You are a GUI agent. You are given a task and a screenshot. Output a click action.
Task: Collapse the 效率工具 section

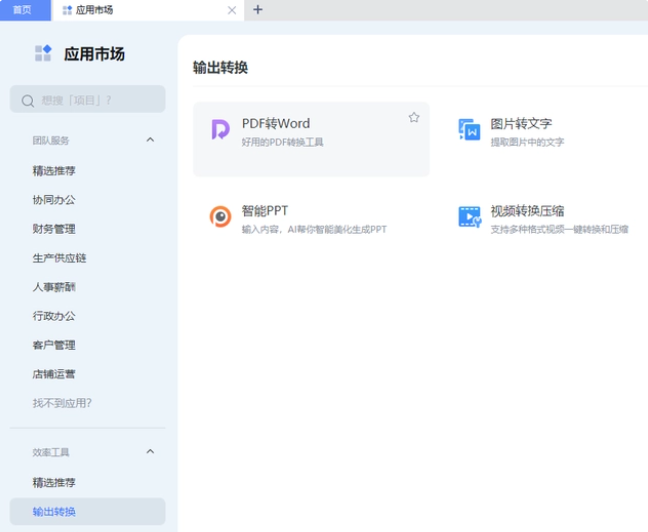[150, 452]
